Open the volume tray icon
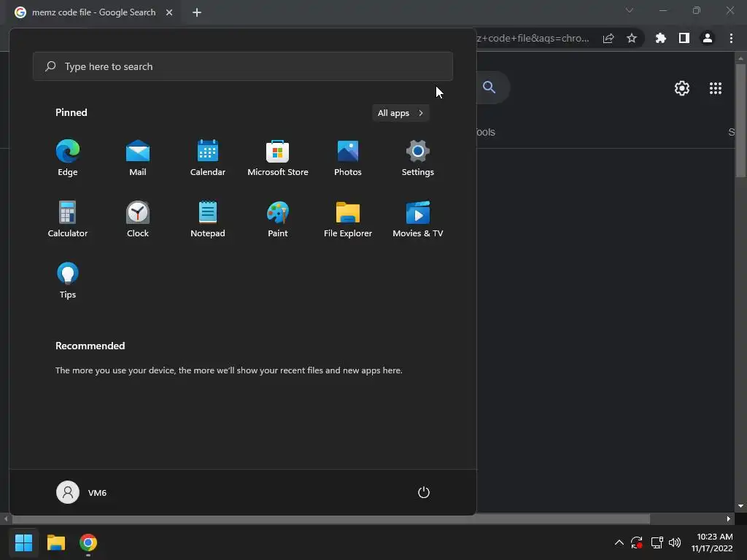 click(675, 542)
